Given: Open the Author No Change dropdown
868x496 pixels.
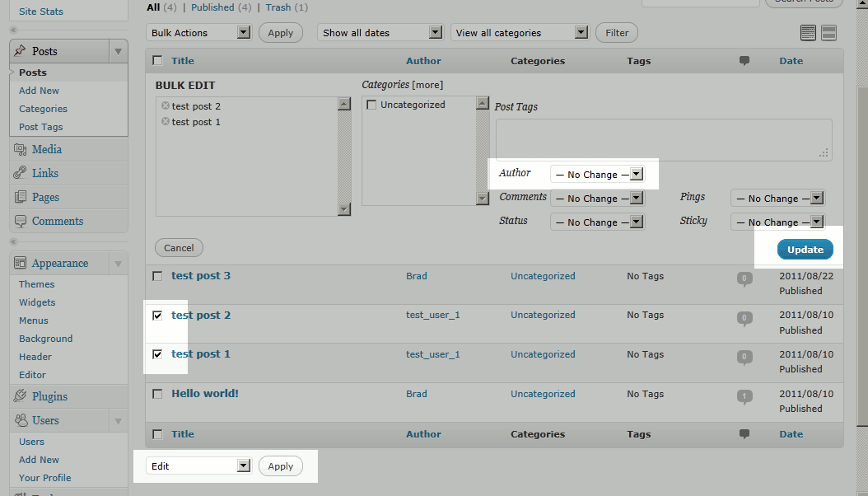Looking at the screenshot, I should (596, 175).
